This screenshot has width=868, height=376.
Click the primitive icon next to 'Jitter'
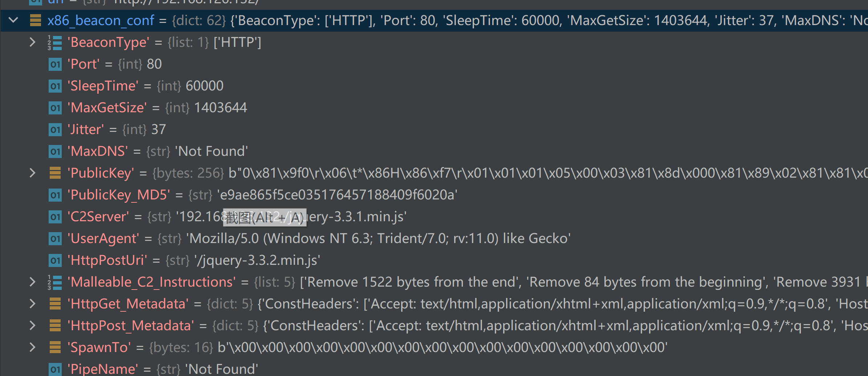[x=55, y=130]
